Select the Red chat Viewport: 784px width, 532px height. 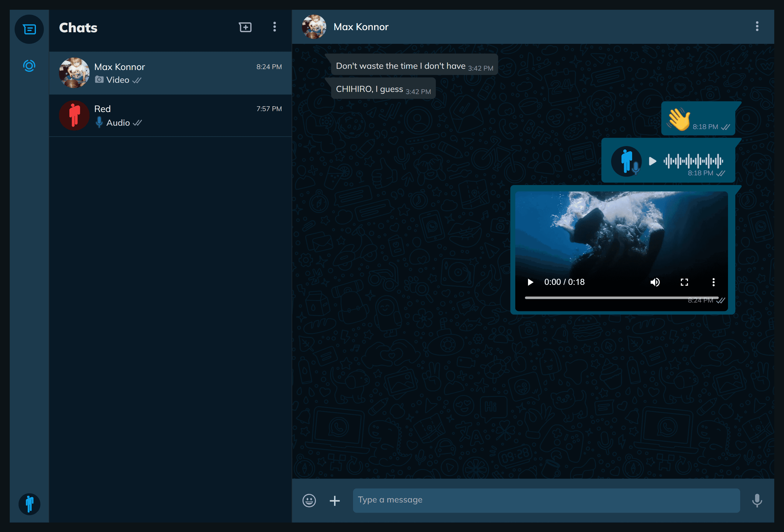point(170,115)
